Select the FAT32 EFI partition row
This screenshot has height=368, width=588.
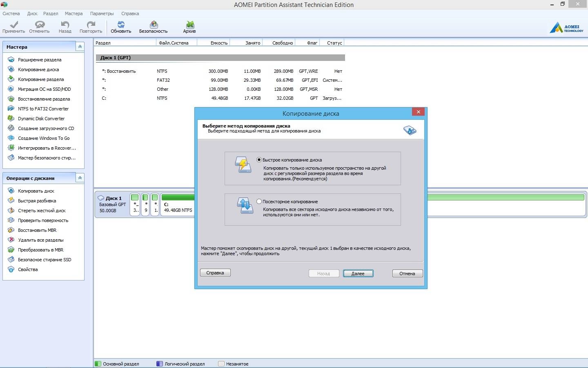(x=220, y=80)
